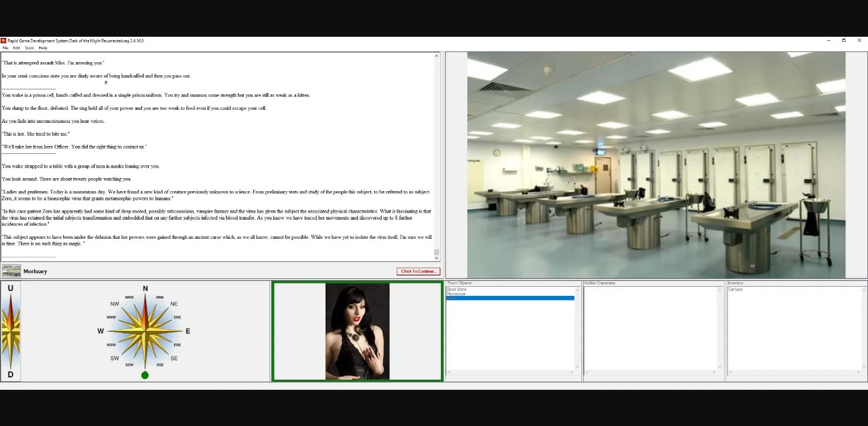Open the Help menu
868x426 pixels.
pos(43,48)
